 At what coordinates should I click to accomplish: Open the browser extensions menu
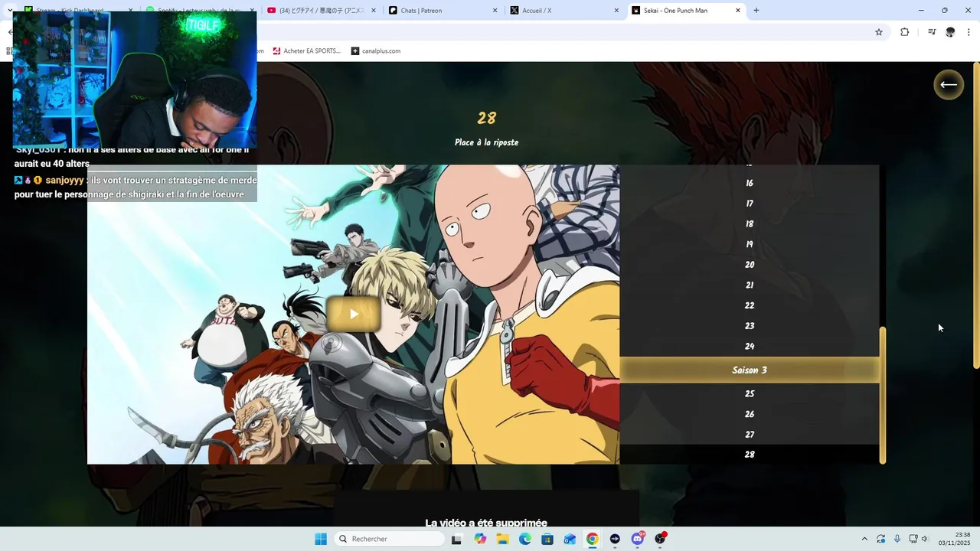(905, 32)
